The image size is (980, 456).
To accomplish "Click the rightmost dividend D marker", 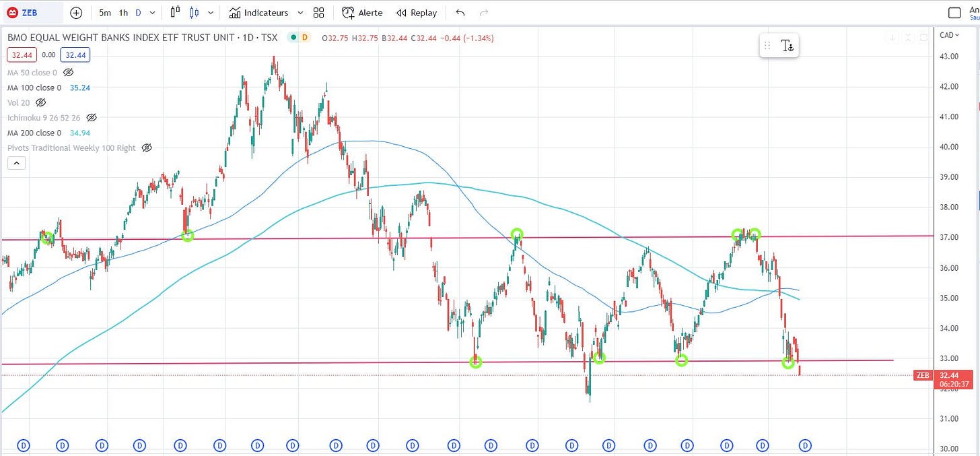I will point(805,445).
